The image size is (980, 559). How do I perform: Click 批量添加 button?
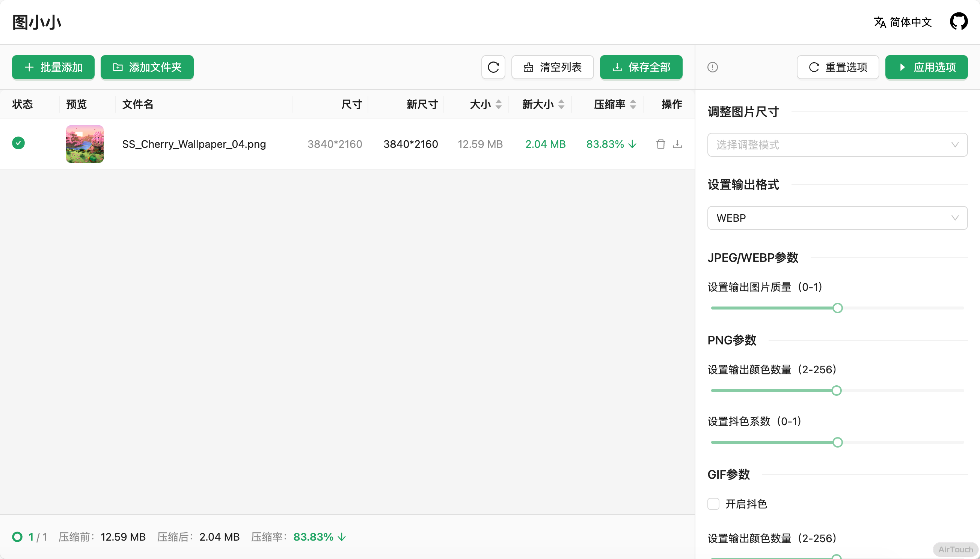coord(53,67)
